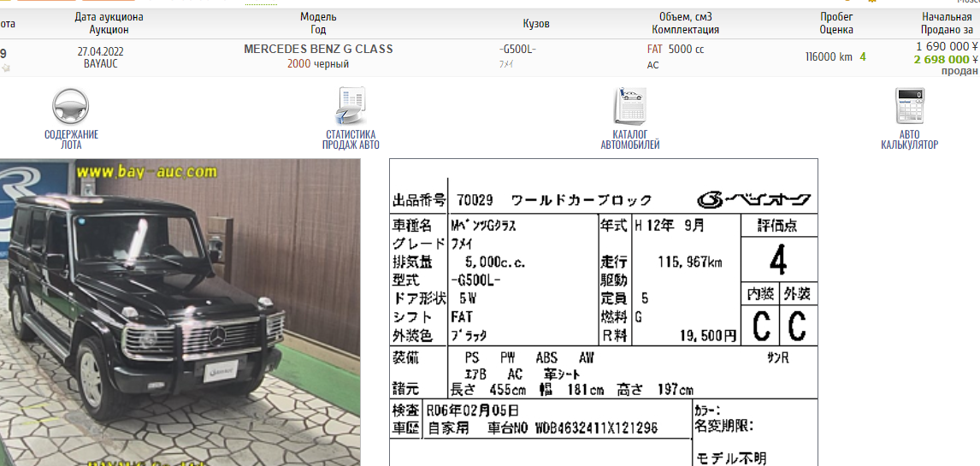The width and height of the screenshot is (980, 466).
Task: Click the СОДЕРЖАНИЕ ЛОТА link
Action: coord(71,140)
